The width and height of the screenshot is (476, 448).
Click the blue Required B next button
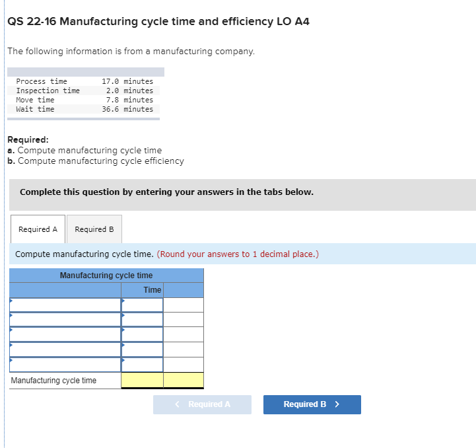tap(312, 404)
